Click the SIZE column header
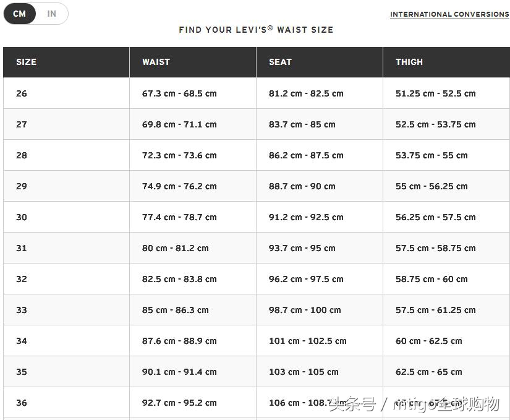Image resolution: width=510 pixels, height=420 pixels. point(27,62)
